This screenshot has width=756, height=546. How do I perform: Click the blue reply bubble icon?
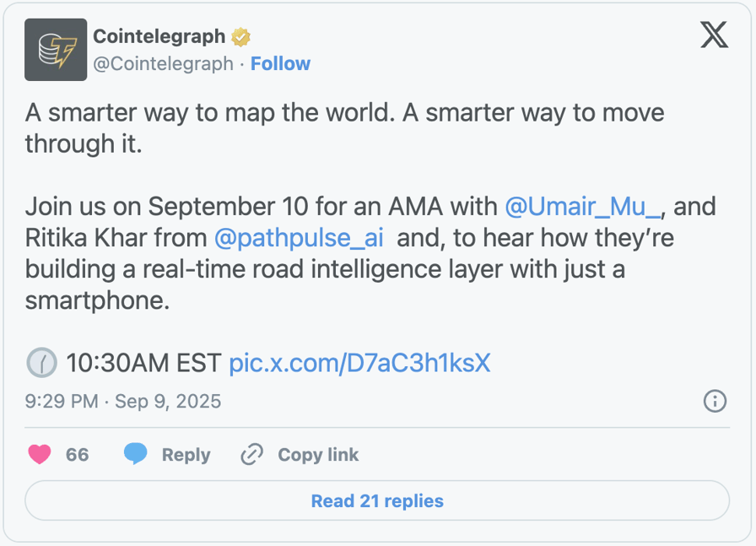click(x=136, y=455)
